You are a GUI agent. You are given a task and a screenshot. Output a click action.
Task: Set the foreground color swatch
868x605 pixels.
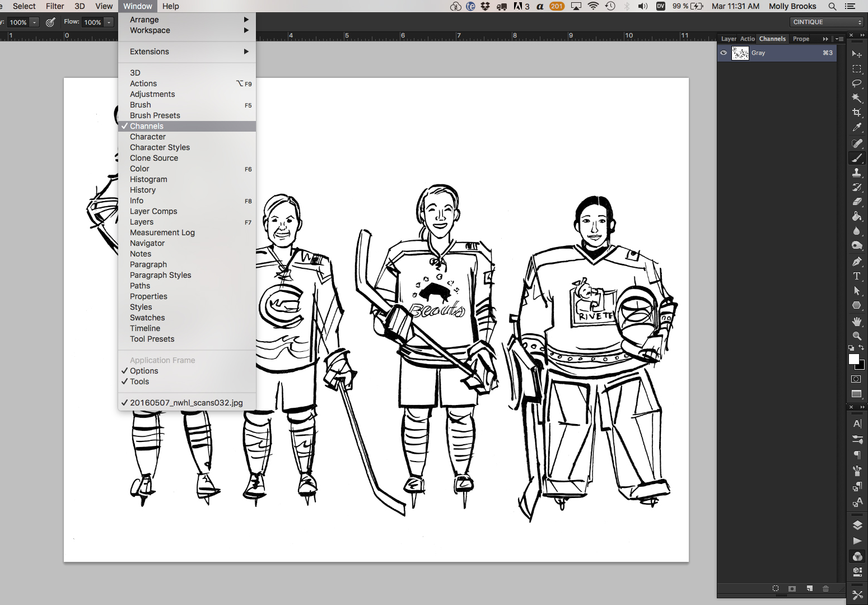tap(853, 359)
